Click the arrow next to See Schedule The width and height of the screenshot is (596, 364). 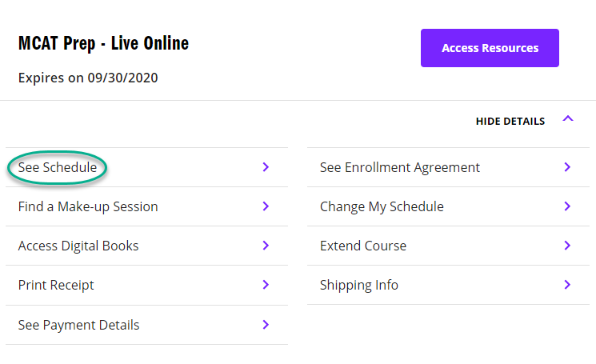[x=266, y=167]
